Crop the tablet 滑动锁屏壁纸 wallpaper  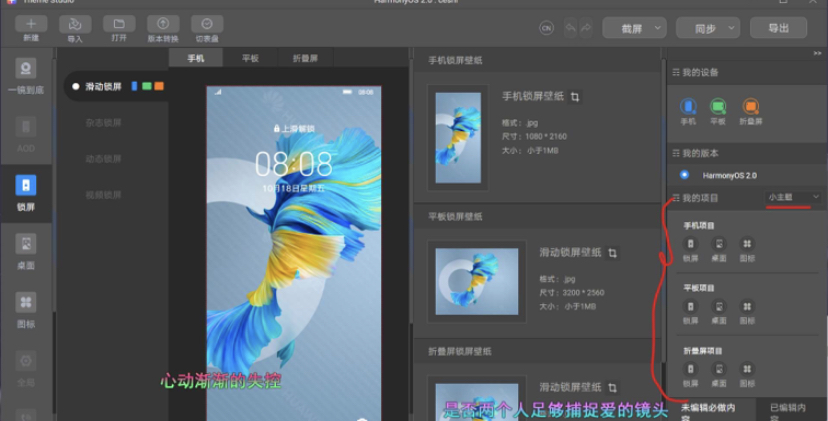pyautogui.click(x=613, y=253)
